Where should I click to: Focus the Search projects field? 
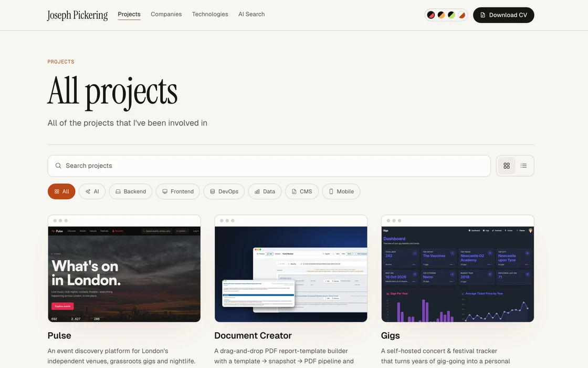click(269, 166)
